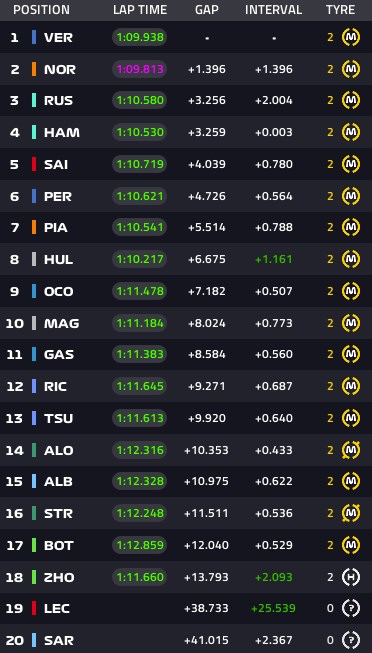Select the INTERVAL column header
Viewport: 372px width, 653px height.
tap(273, 10)
